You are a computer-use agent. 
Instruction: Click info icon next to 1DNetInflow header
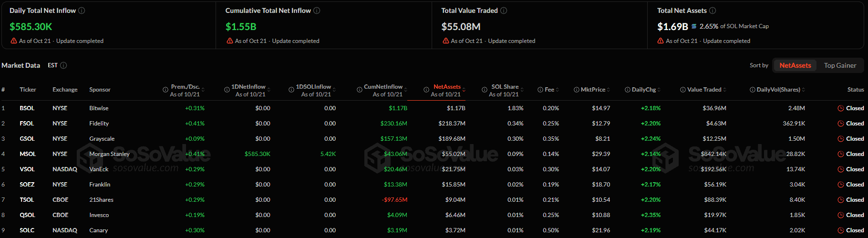coord(227,90)
